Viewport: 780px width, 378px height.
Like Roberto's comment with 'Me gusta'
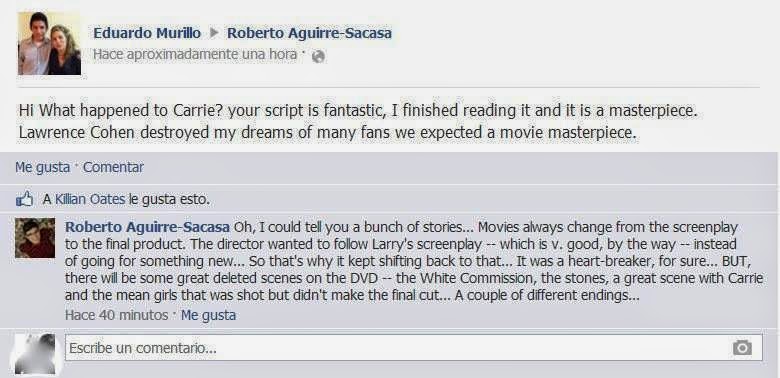[x=208, y=315]
